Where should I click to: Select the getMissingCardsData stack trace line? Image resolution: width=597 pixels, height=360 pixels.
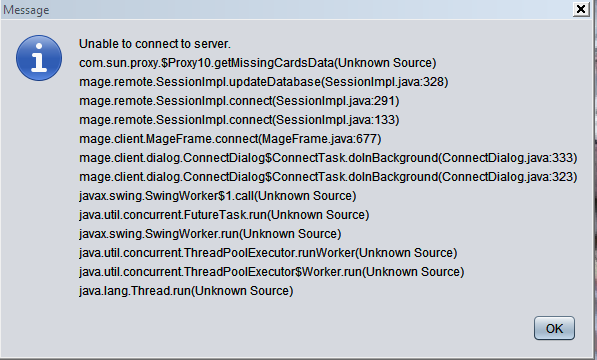pyautogui.click(x=257, y=63)
